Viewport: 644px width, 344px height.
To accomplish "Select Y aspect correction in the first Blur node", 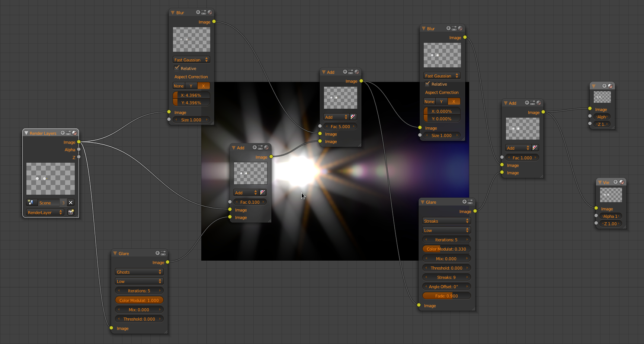I will pyautogui.click(x=191, y=86).
